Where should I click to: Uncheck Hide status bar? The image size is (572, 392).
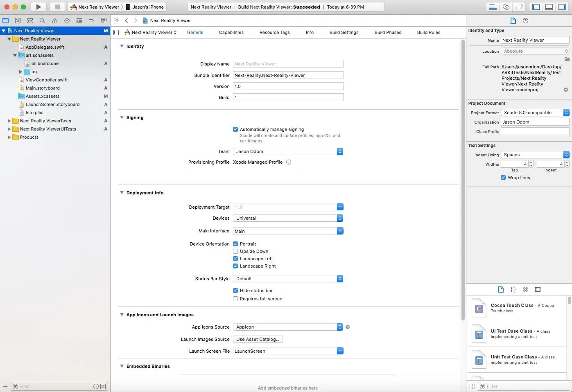[235, 291]
